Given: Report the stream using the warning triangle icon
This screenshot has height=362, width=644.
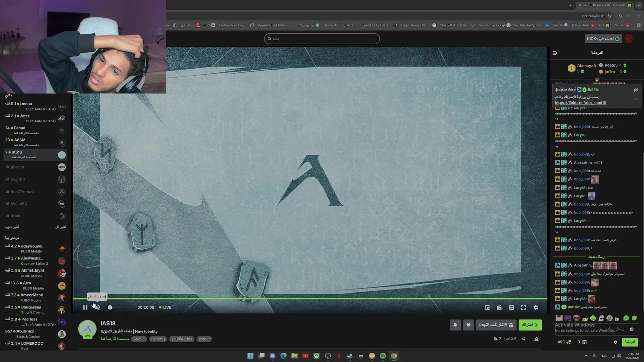Looking at the screenshot, I should [x=536, y=339].
